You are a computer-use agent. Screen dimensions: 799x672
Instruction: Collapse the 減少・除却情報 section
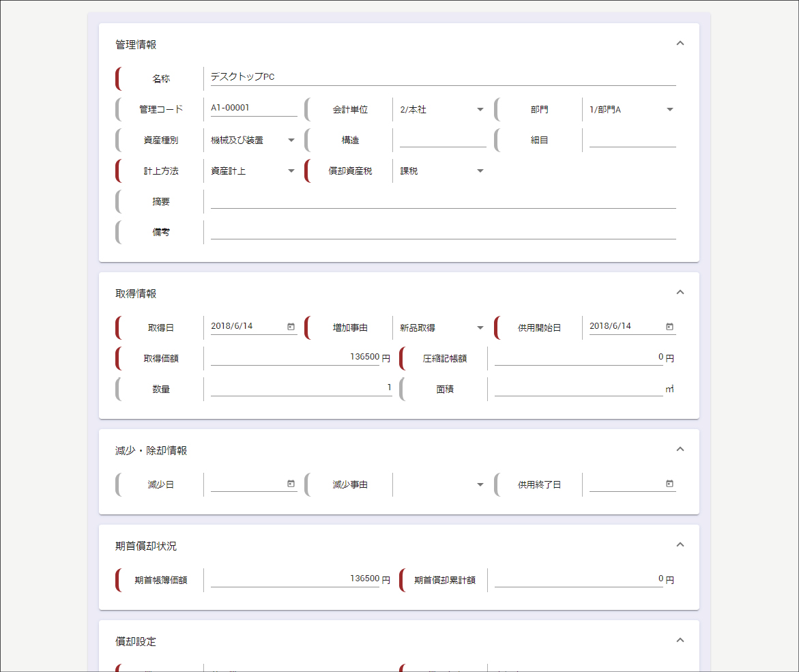[680, 450]
